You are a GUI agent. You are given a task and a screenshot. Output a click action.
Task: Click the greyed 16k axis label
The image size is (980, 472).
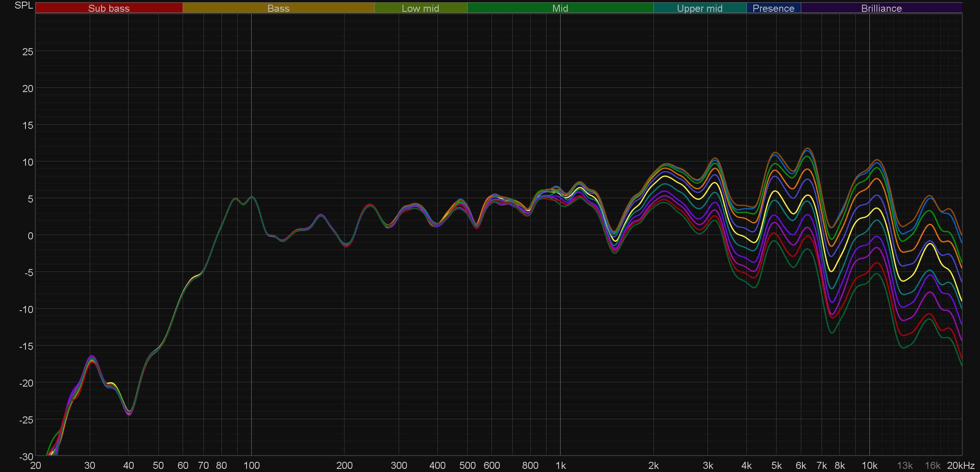coord(932,465)
